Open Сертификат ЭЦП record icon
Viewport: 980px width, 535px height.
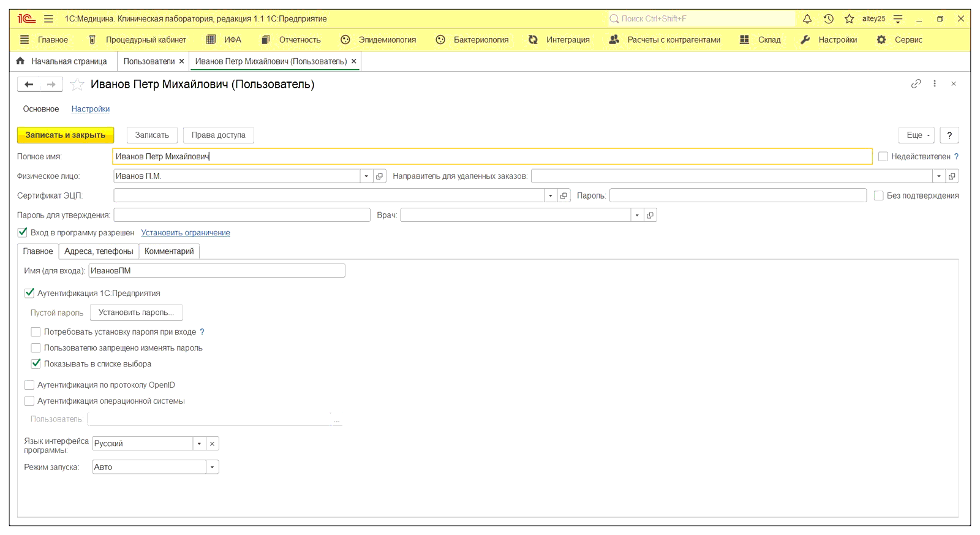click(x=563, y=195)
